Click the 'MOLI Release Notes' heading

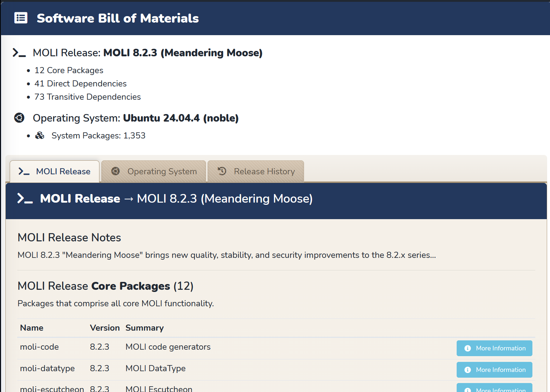coord(69,237)
